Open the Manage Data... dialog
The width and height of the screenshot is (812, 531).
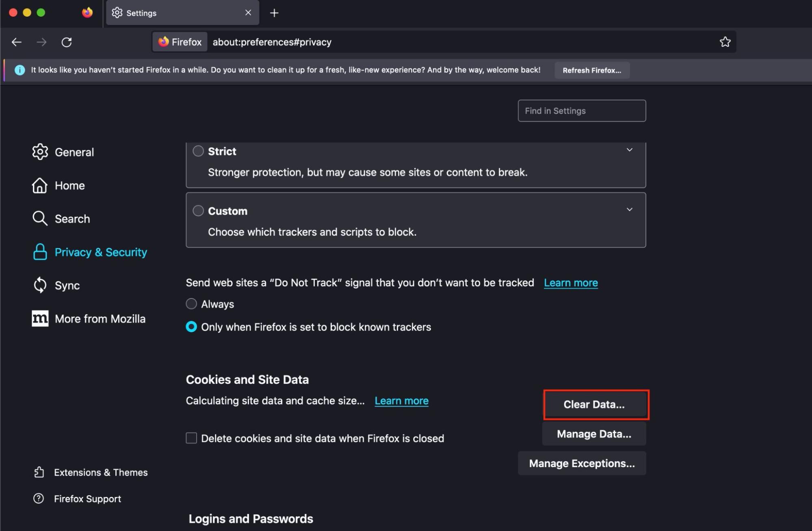pos(594,433)
